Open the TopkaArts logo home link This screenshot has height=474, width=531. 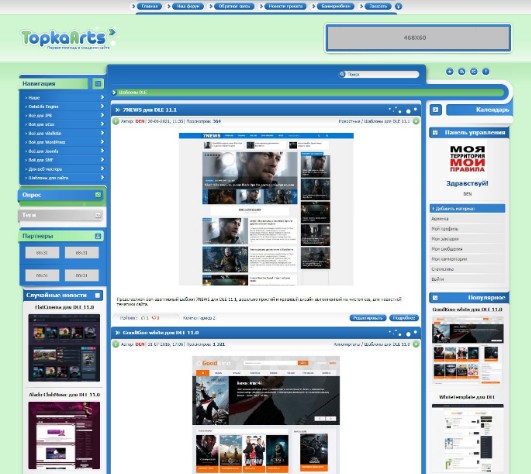point(69,38)
